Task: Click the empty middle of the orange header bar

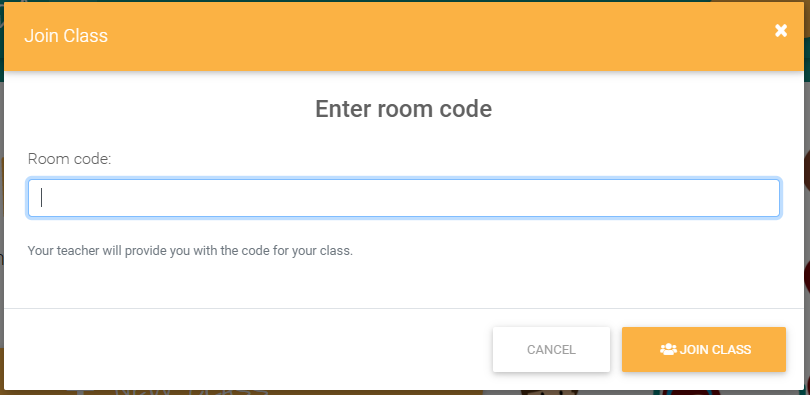Action: pos(413,36)
